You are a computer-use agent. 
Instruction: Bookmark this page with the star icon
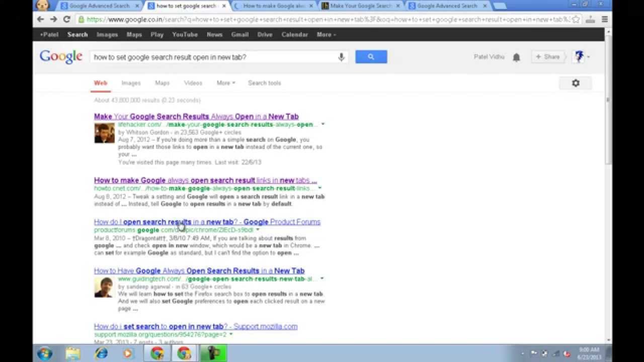(576, 20)
